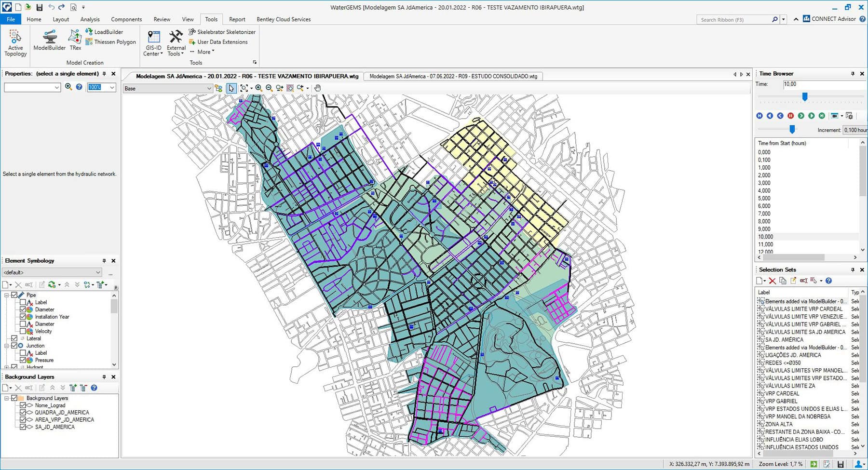This screenshot has height=470, width=868.
Task: Click the Undo arrow in the title bar
Action: point(51,7)
